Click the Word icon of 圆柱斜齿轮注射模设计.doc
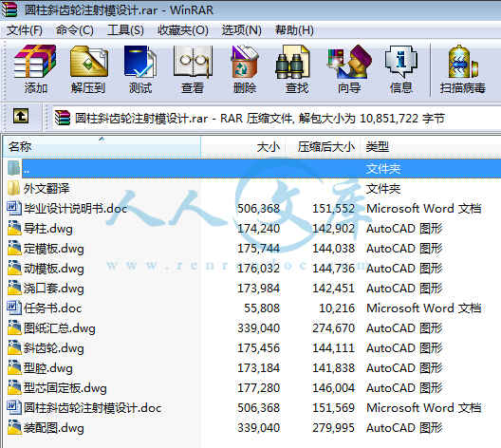Viewport: 501px width, 448px height. tap(13, 407)
